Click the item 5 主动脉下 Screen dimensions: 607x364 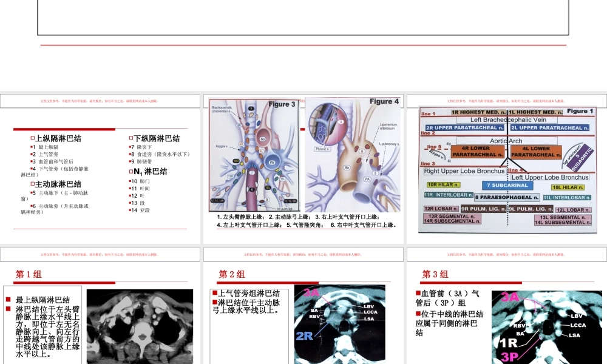tap(55, 195)
